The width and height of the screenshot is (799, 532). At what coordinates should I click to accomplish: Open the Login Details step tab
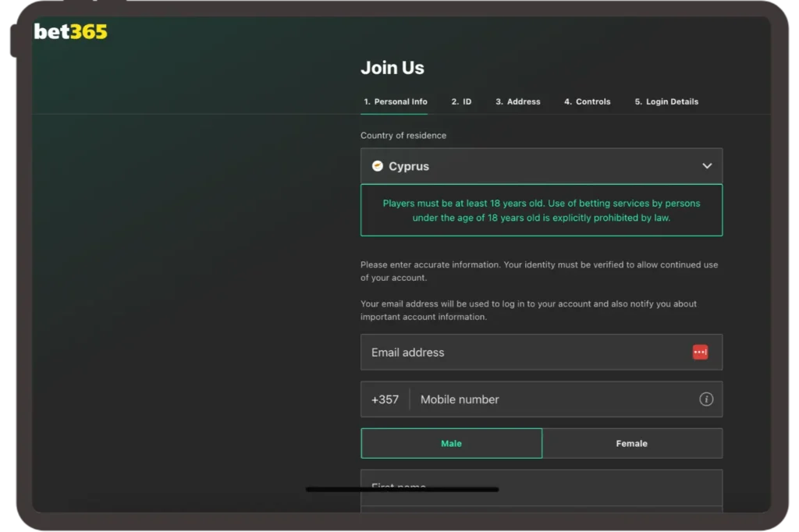pyautogui.click(x=666, y=101)
